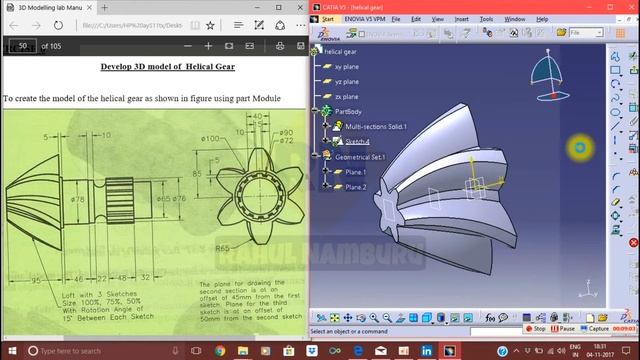Click the Edge Reading view icon
The width and height of the screenshot is (640, 360).
click(x=195, y=25)
